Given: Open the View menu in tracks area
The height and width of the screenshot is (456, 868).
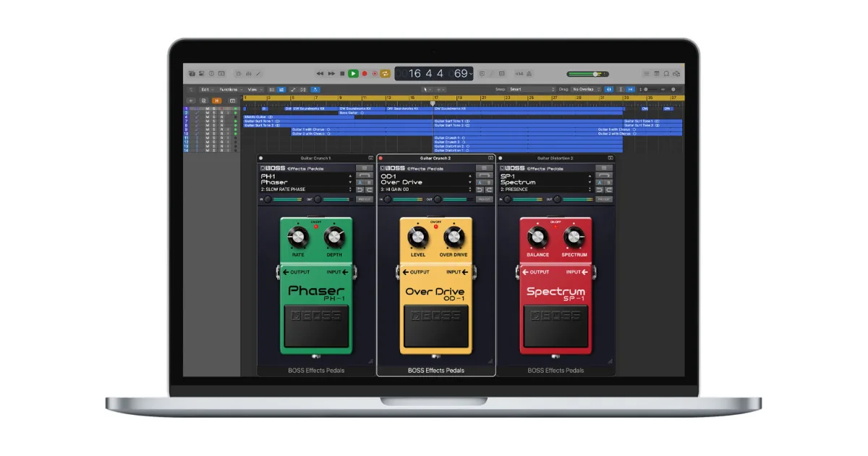Looking at the screenshot, I should [254, 90].
